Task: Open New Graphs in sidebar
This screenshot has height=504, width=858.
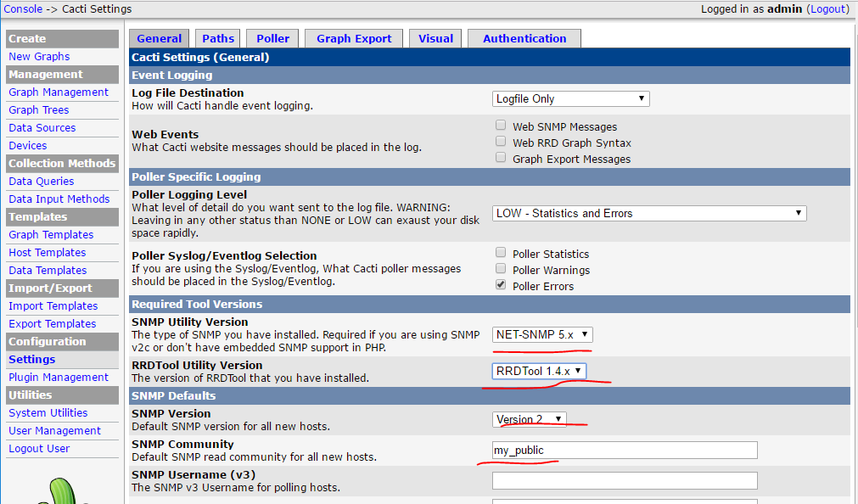Action: (39, 56)
